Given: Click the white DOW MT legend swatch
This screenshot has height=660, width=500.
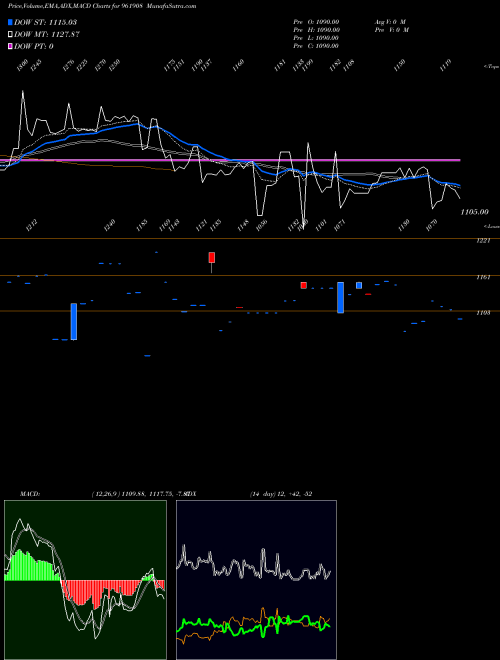Looking at the screenshot, I should coord(10,34).
